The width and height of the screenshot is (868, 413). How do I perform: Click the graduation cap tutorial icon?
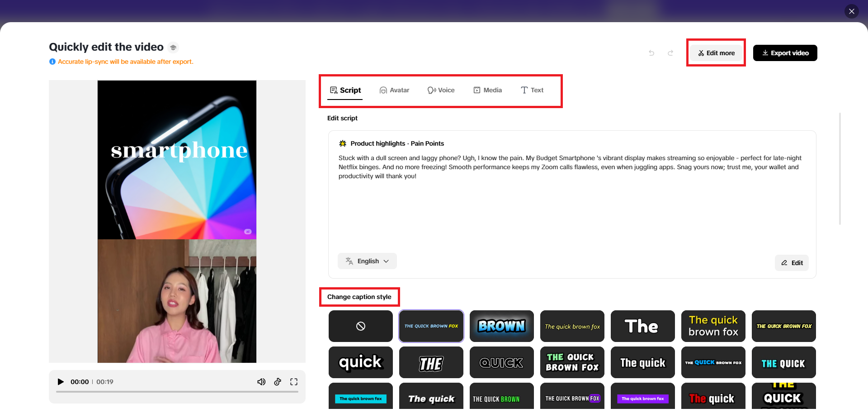[x=173, y=47]
